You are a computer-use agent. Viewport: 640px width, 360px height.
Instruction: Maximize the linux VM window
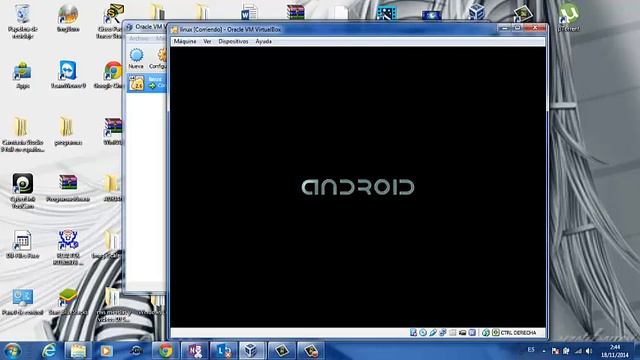(517, 28)
